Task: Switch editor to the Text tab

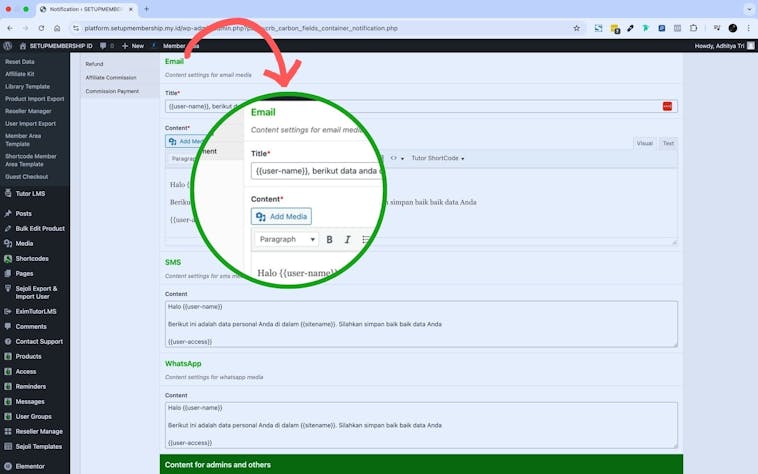Action: click(x=668, y=143)
